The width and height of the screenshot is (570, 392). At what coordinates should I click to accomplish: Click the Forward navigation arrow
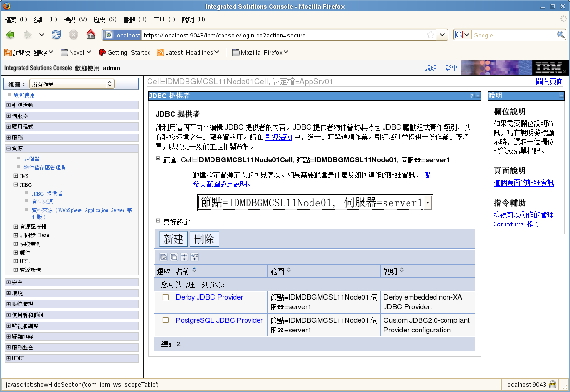[x=27, y=35]
